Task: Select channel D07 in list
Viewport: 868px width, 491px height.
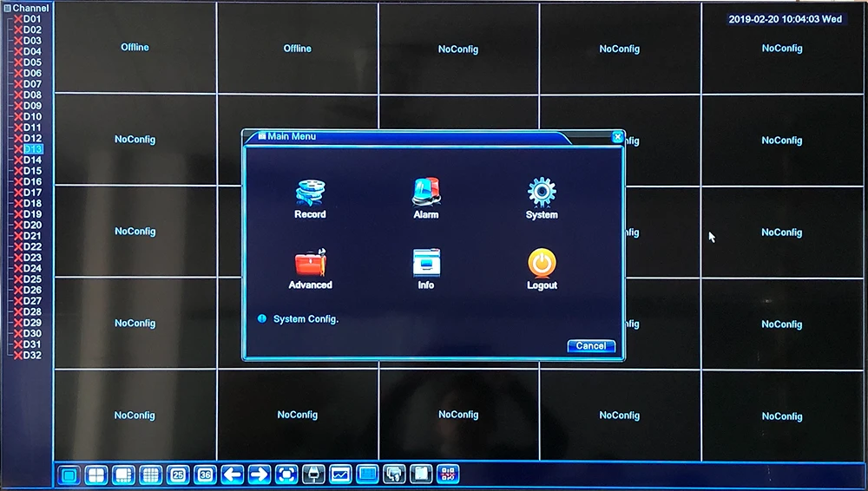Action: tap(32, 84)
